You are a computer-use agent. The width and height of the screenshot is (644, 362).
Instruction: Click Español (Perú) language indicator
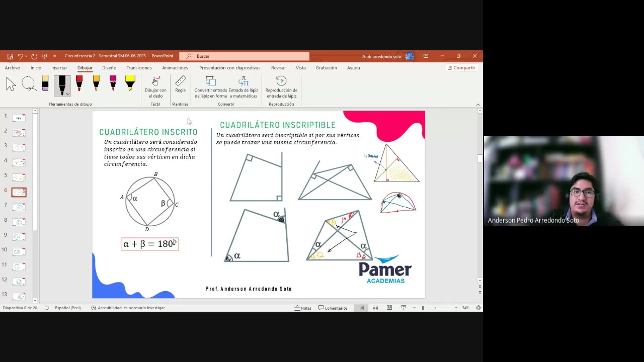point(68,308)
